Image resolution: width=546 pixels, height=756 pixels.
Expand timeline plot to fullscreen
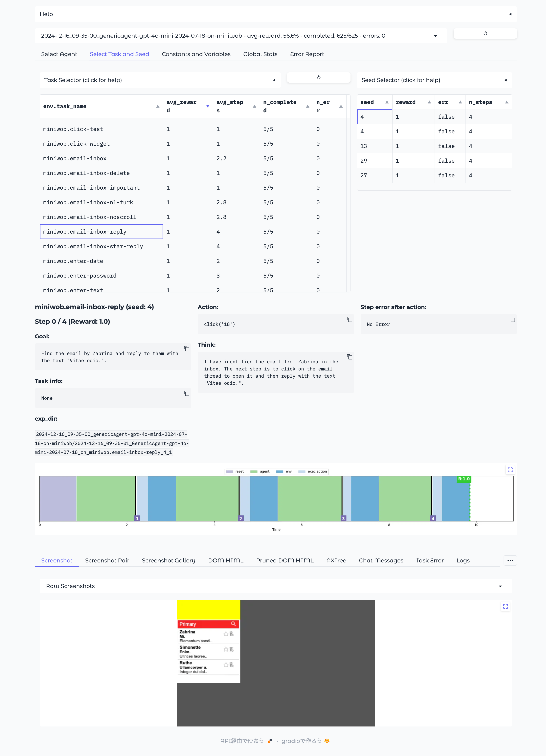(x=510, y=470)
